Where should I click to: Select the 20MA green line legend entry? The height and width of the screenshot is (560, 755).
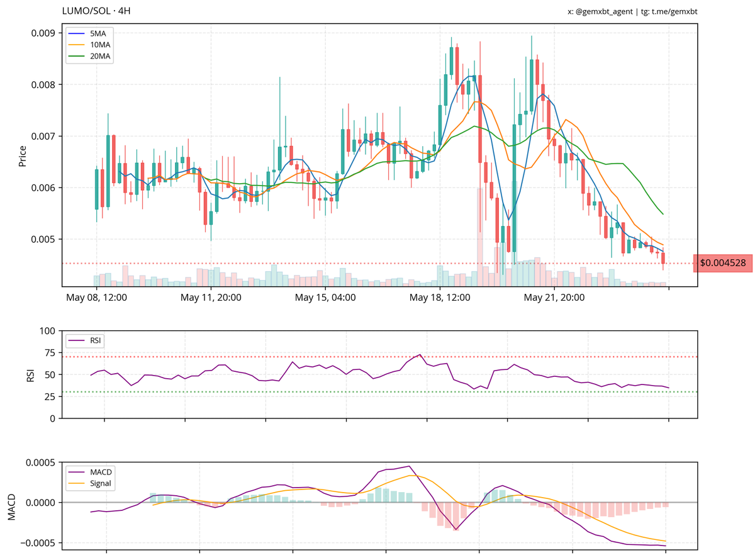pos(89,57)
